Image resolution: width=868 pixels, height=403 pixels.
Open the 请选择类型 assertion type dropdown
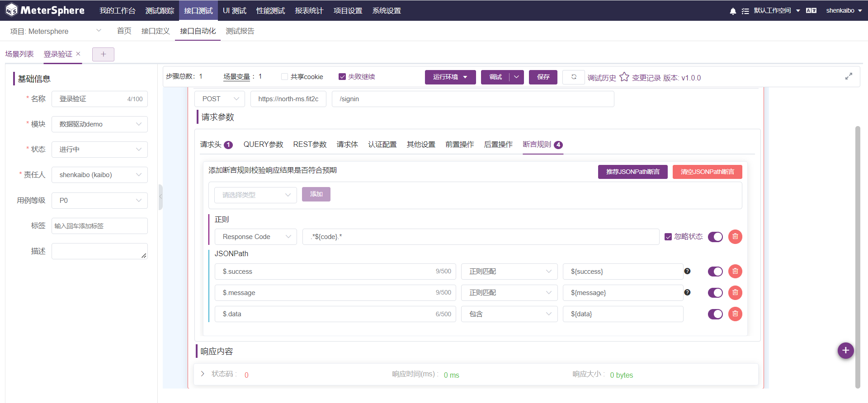click(255, 195)
